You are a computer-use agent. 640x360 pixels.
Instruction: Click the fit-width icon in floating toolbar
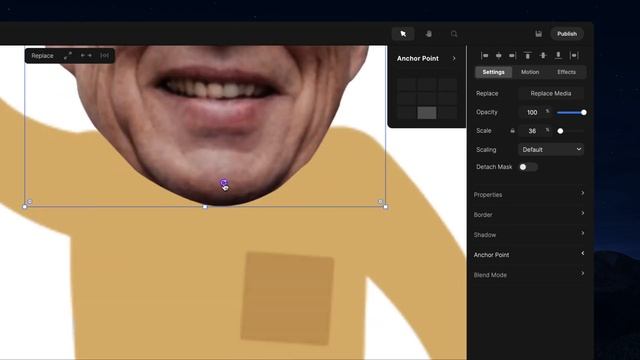104,56
